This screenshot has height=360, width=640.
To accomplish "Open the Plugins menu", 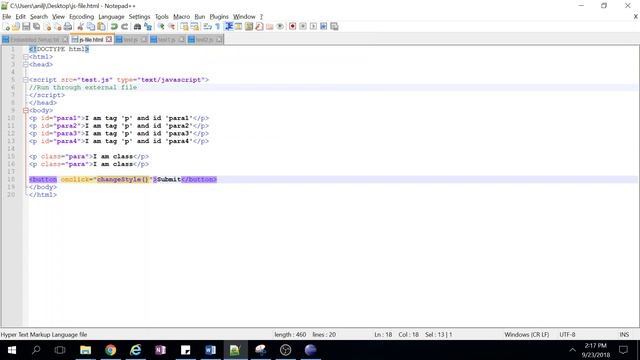I will [219, 17].
